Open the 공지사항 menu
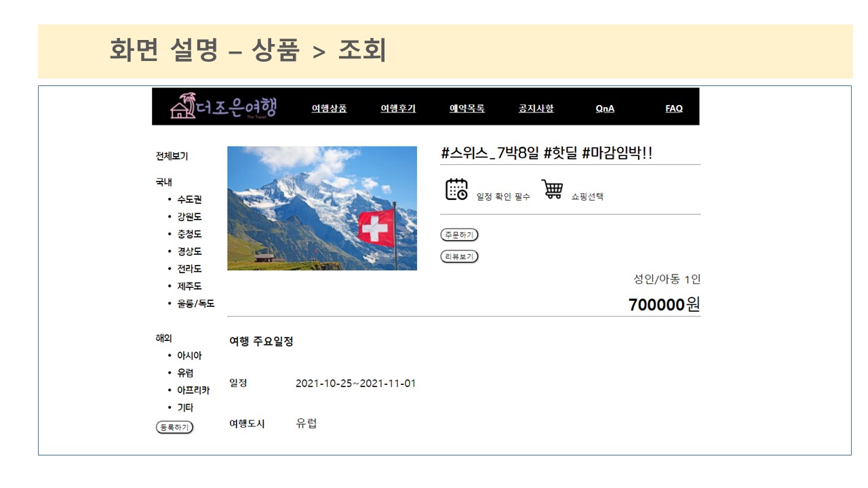Viewport: 868px width, 488px height. [536, 108]
